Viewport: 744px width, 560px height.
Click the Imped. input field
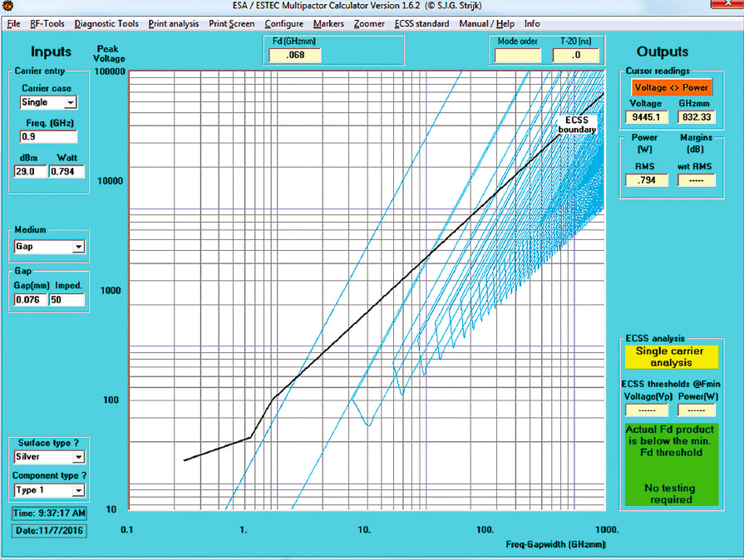click(x=67, y=300)
